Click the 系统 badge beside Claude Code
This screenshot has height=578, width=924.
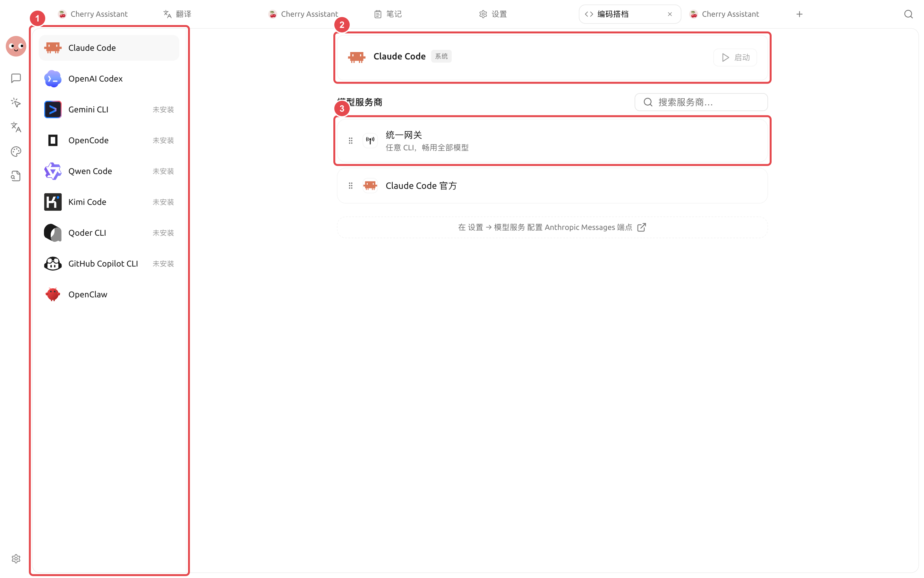click(x=441, y=56)
